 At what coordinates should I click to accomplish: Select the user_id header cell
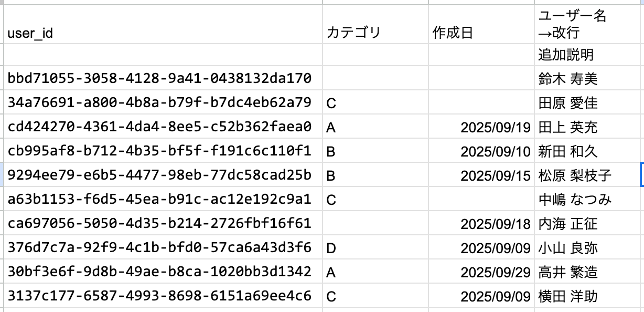163,25
